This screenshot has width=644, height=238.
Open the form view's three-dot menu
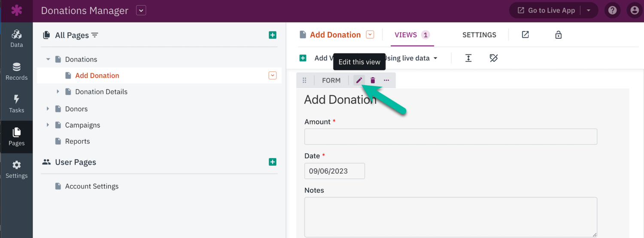(x=386, y=80)
